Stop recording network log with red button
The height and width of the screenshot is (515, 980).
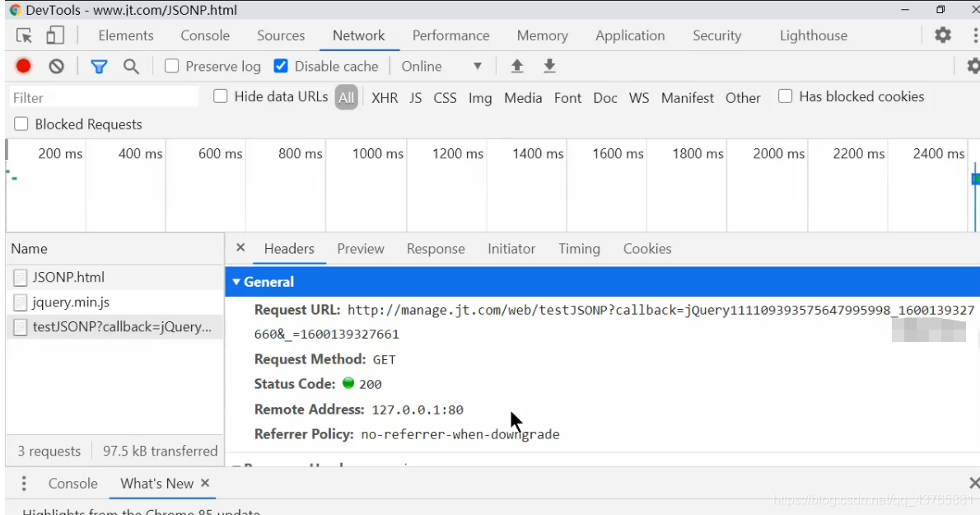(x=24, y=66)
